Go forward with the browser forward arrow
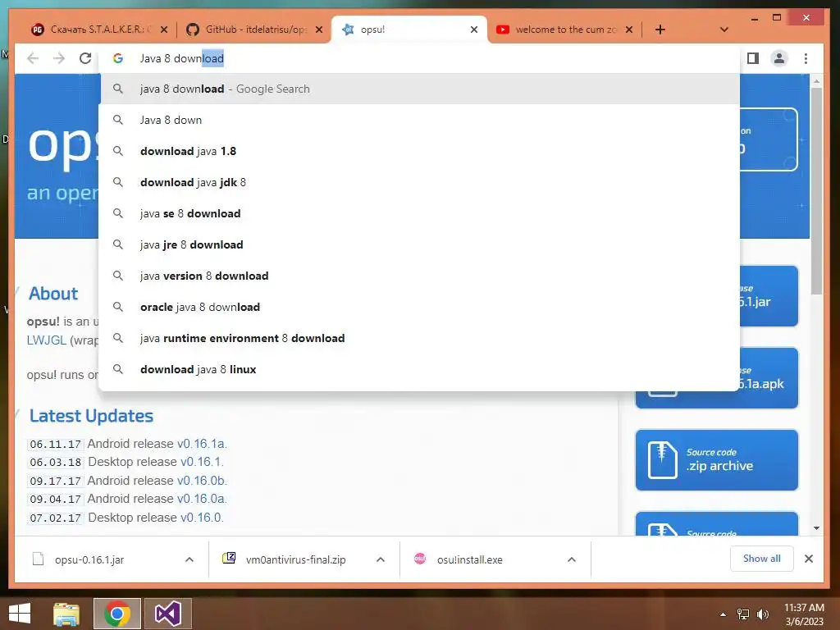Image resolution: width=840 pixels, height=630 pixels. [59, 58]
